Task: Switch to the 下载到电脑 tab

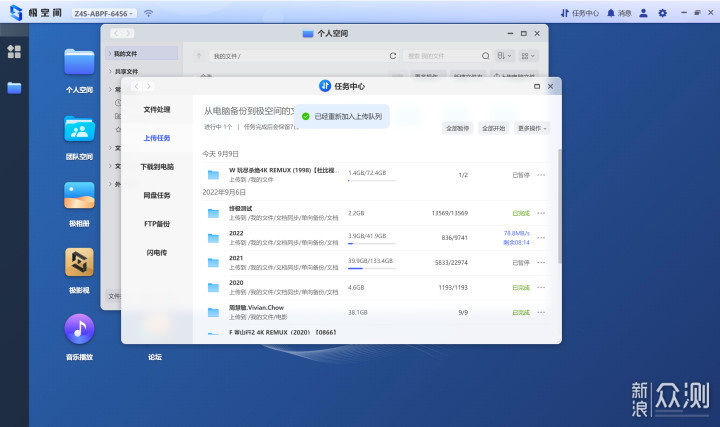Action: click(x=157, y=167)
